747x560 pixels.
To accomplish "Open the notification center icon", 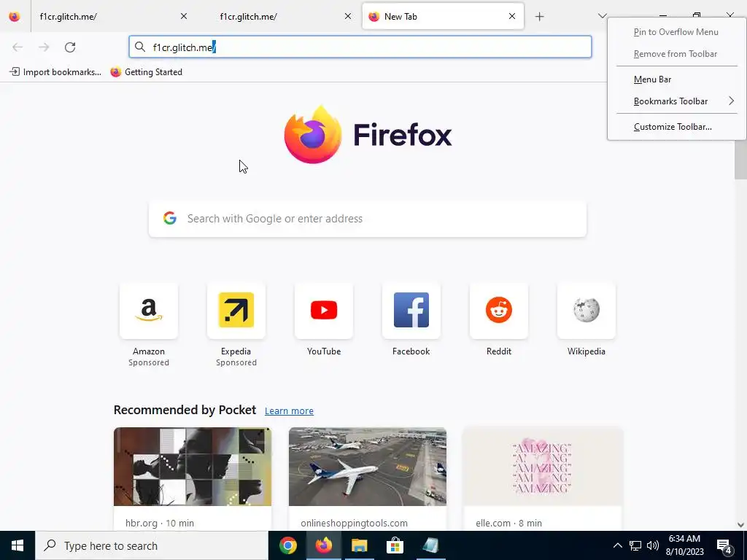I will 724,546.
